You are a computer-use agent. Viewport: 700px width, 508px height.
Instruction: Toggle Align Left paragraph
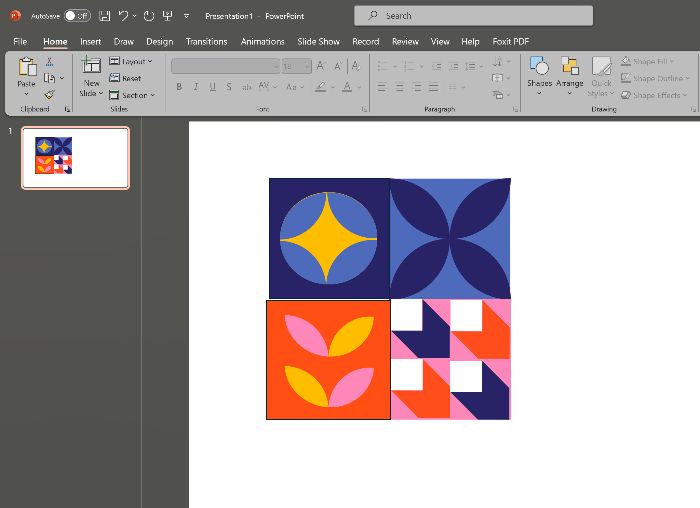pos(382,87)
